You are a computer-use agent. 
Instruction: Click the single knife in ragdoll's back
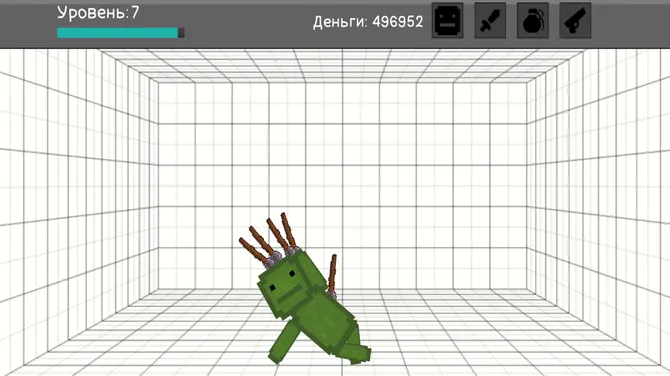click(332, 276)
